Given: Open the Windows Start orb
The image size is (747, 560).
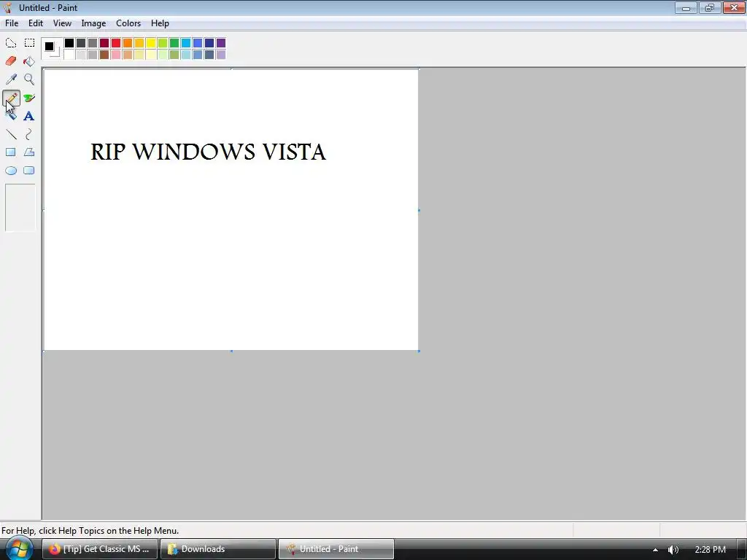Looking at the screenshot, I should coord(18,548).
